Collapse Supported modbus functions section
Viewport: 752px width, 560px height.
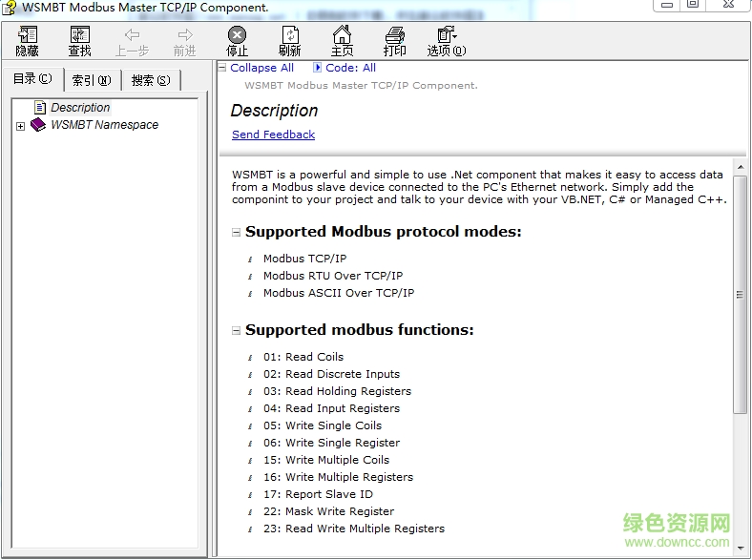tap(236, 331)
